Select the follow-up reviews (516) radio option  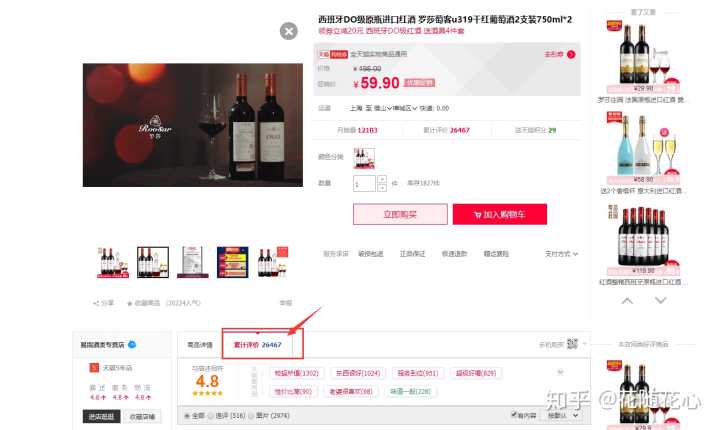[211, 416]
